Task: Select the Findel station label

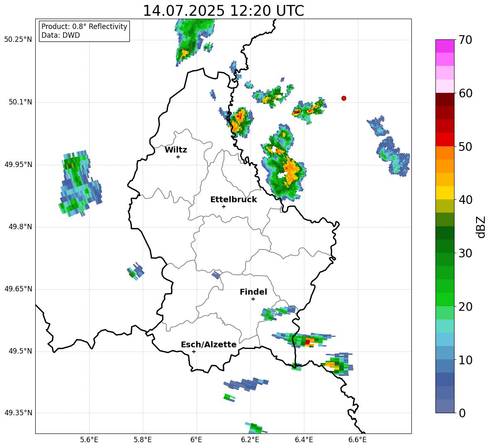Action: pos(253,292)
